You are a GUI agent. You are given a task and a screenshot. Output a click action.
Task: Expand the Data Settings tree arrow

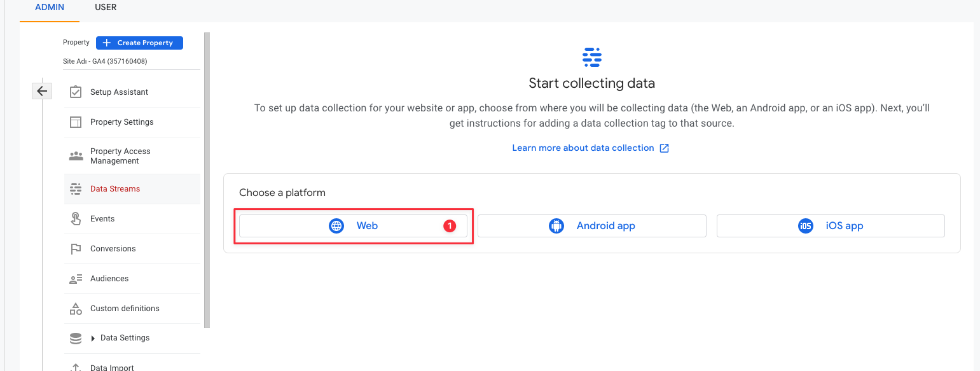tap(93, 339)
